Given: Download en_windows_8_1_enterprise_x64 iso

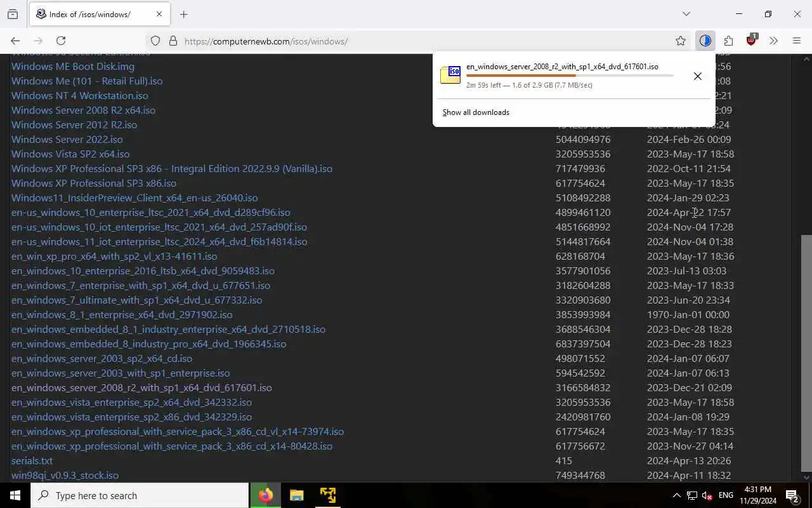Looking at the screenshot, I should coord(122,314).
